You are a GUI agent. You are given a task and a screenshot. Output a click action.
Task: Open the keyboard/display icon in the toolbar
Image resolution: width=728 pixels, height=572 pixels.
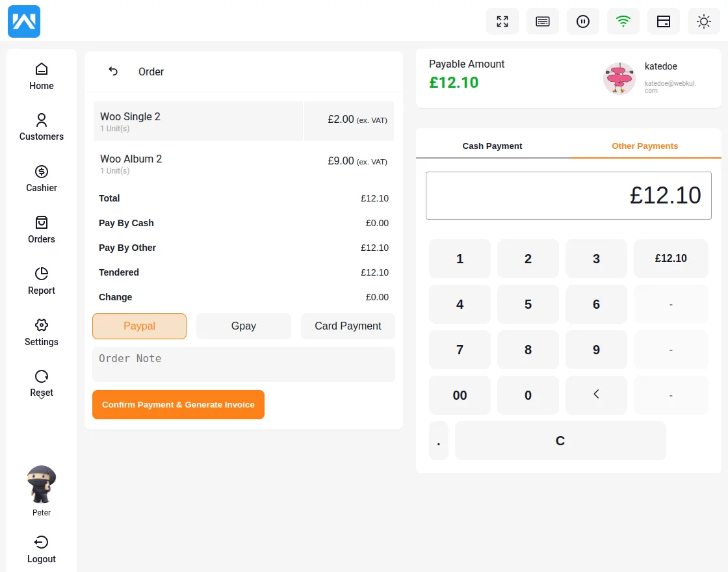pyautogui.click(x=542, y=21)
